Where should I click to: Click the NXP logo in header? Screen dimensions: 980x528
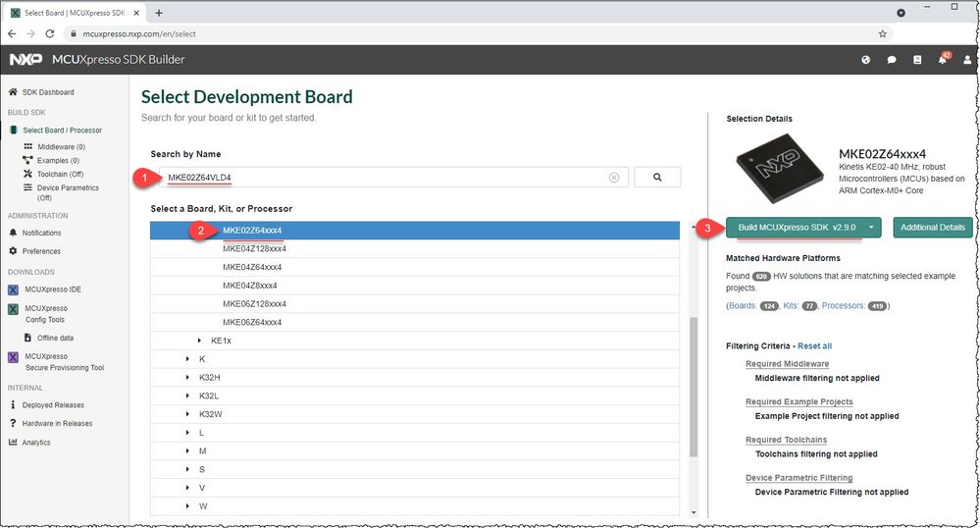[x=26, y=60]
